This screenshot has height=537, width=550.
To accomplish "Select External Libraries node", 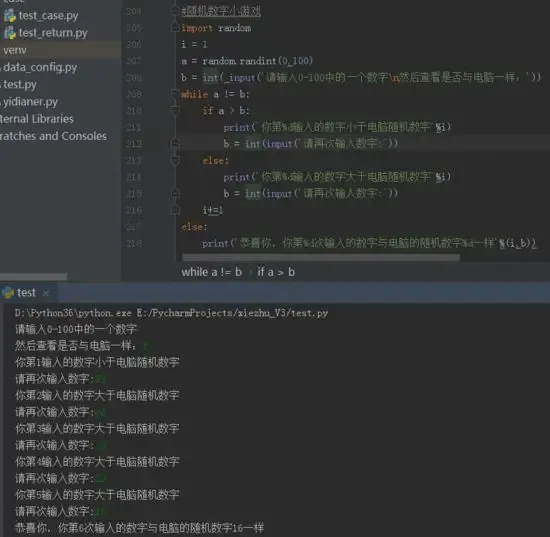I will click(36, 119).
